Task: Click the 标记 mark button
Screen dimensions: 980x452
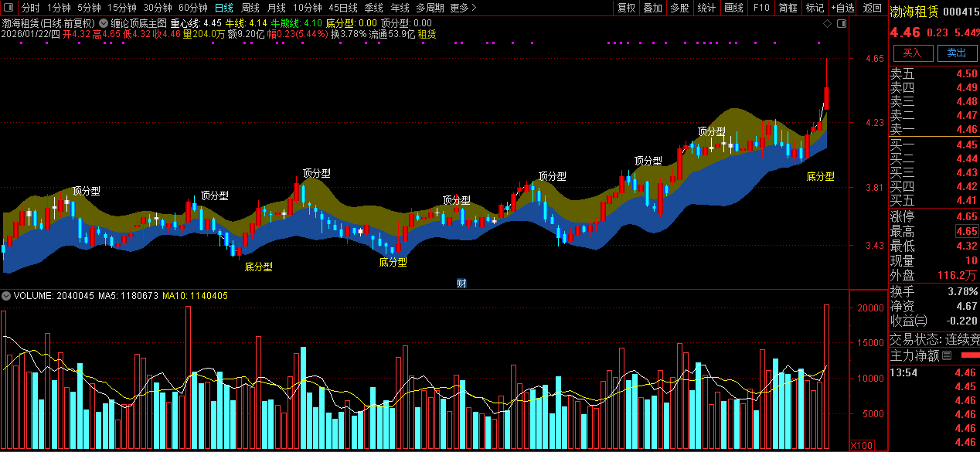Action: (x=815, y=8)
